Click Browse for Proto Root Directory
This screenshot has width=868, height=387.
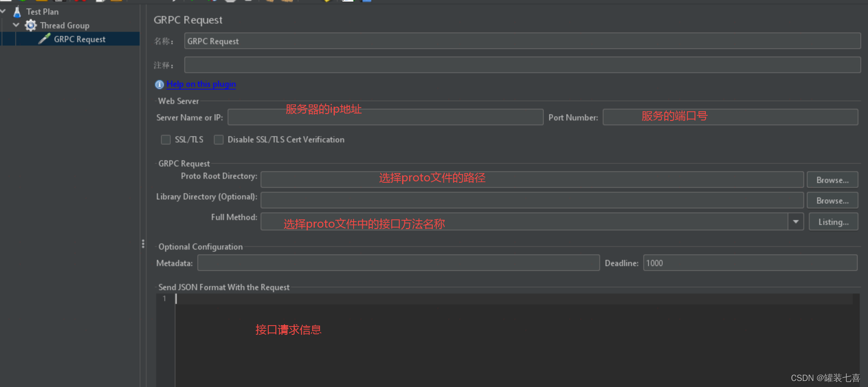(x=832, y=180)
